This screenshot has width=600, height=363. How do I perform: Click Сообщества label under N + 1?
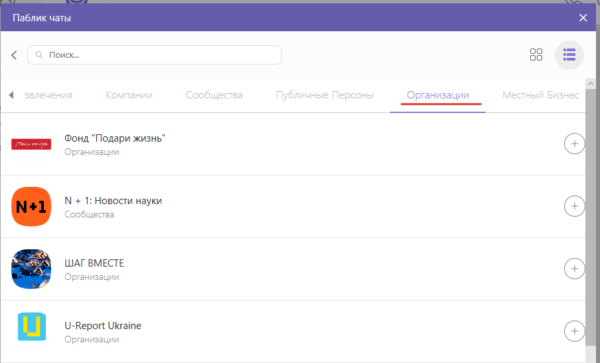[x=89, y=215]
